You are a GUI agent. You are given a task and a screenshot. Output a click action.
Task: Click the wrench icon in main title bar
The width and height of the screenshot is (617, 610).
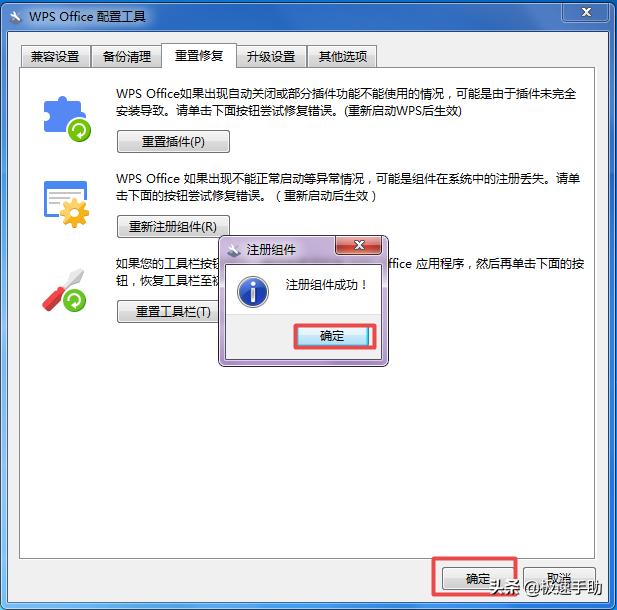pyautogui.click(x=15, y=17)
